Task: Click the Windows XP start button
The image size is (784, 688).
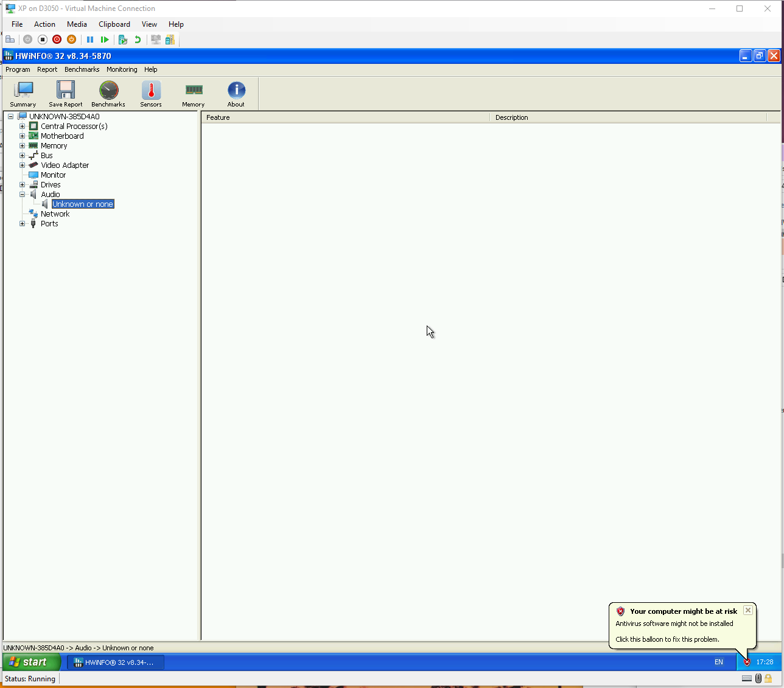Action: tap(32, 662)
